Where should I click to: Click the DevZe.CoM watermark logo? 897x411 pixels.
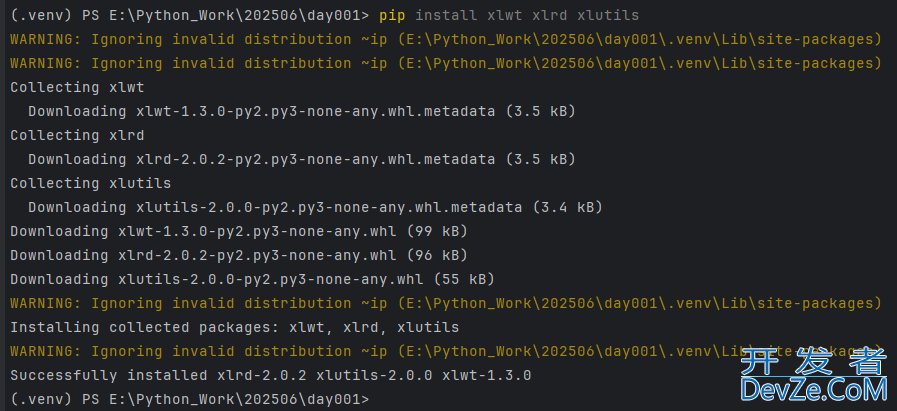pyautogui.click(x=813, y=376)
